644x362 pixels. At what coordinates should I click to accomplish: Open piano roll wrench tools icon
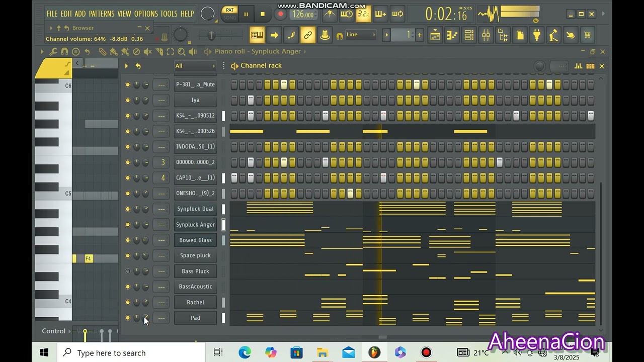pos(53,51)
